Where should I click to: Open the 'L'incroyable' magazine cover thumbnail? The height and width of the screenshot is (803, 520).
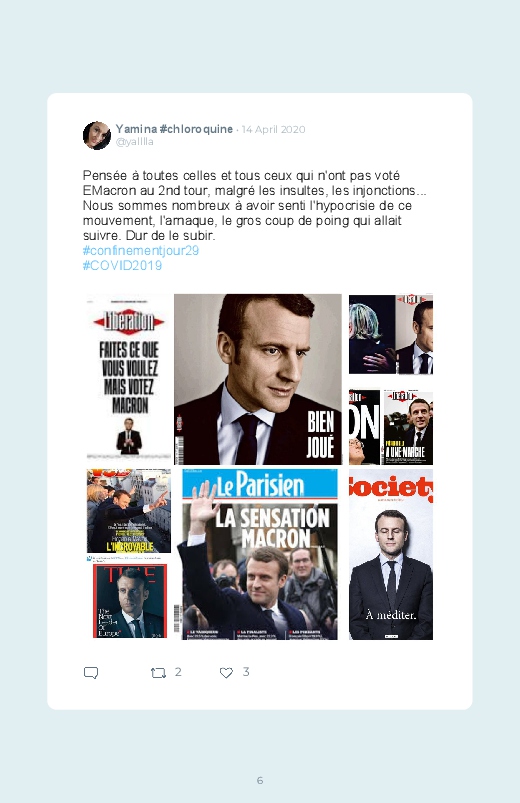129,511
